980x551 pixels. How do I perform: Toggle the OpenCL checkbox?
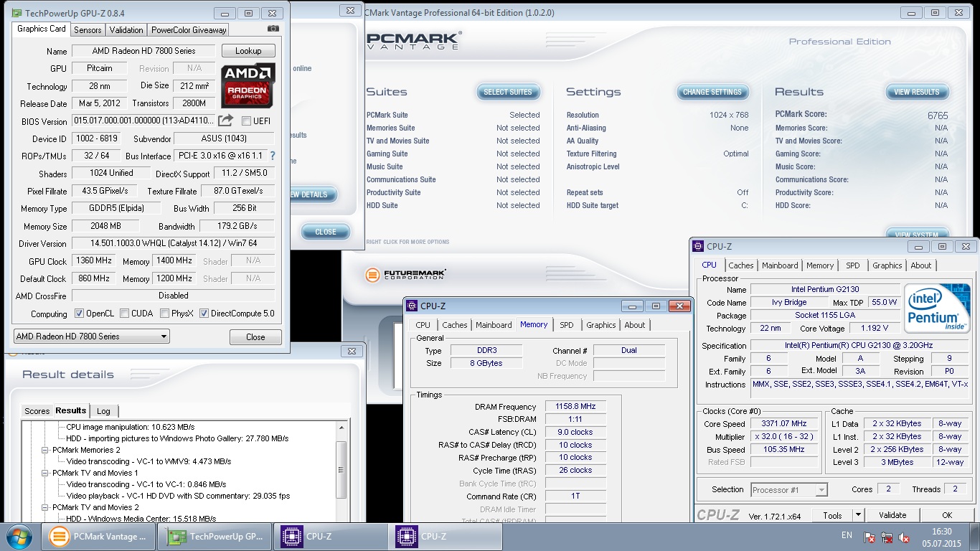[80, 314]
